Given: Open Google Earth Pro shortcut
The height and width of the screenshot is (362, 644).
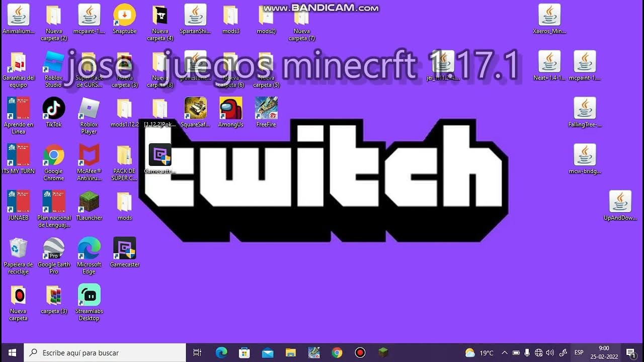Looking at the screenshot, I should (53, 249).
